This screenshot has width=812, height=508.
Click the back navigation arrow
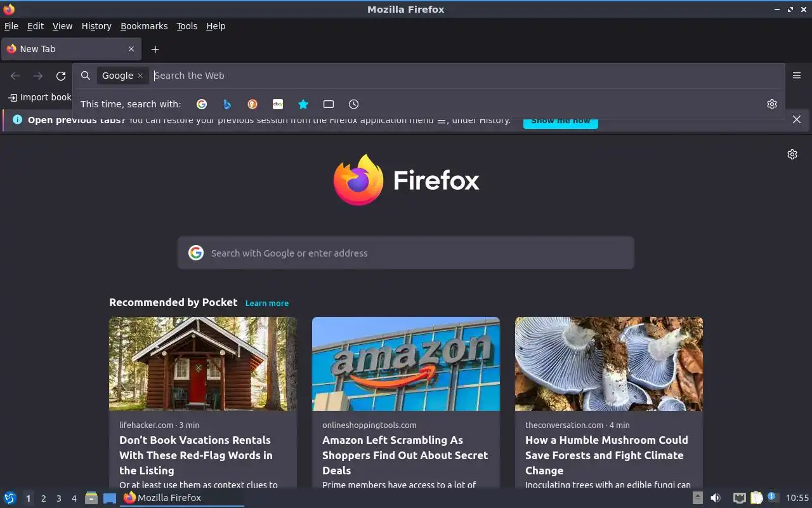point(15,76)
